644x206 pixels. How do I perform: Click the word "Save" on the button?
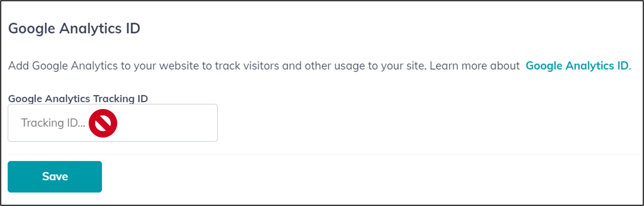click(55, 176)
